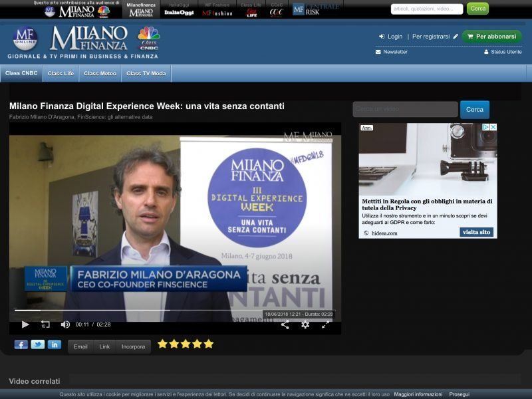Share the video on Twitter

tap(36, 345)
